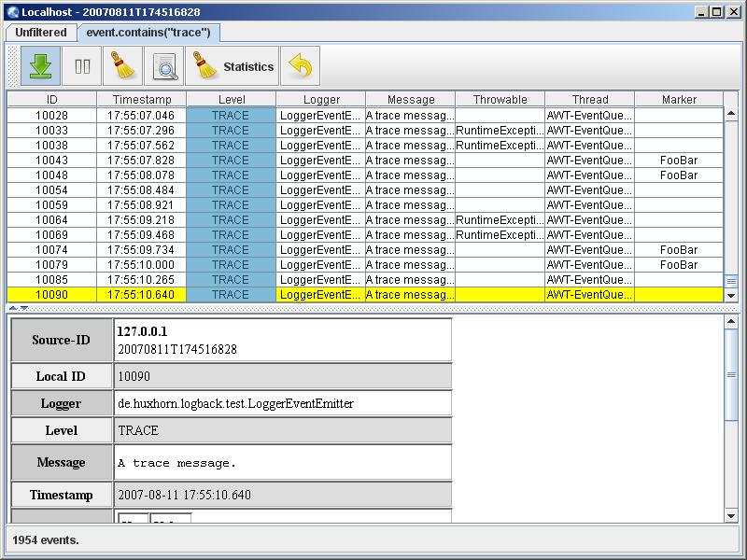Screen dimensions: 747x560
Task: Toggle the scroll-to-bottom green arrow button
Action: (40, 66)
